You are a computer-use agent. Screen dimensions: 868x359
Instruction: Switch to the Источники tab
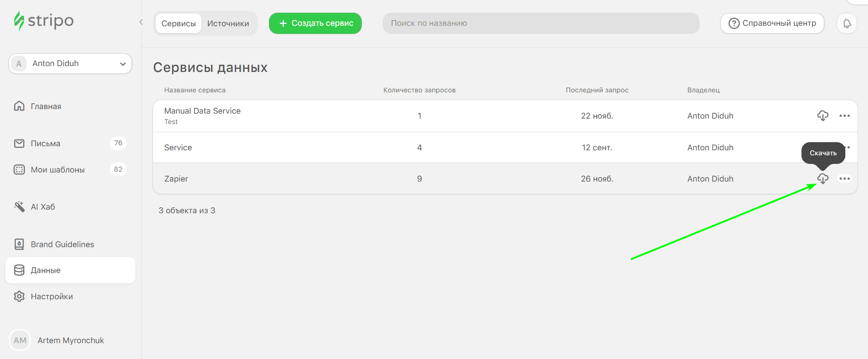[x=228, y=24]
